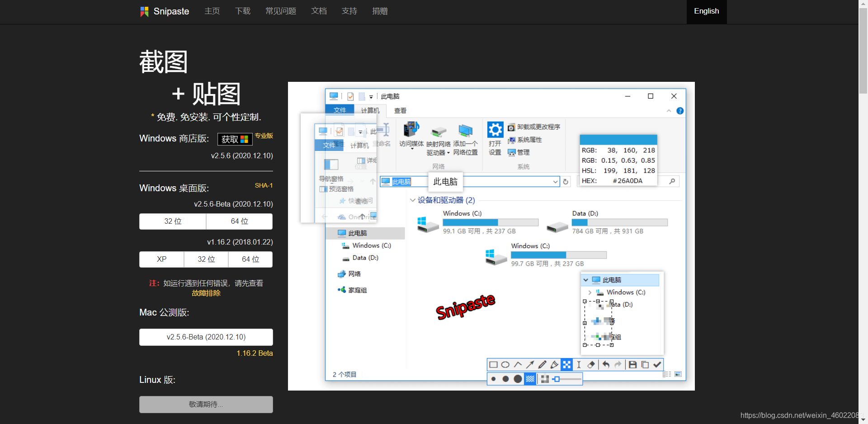Collapse the 设备和驱动器 (2) section
This screenshot has width=868, height=424.
click(413, 200)
